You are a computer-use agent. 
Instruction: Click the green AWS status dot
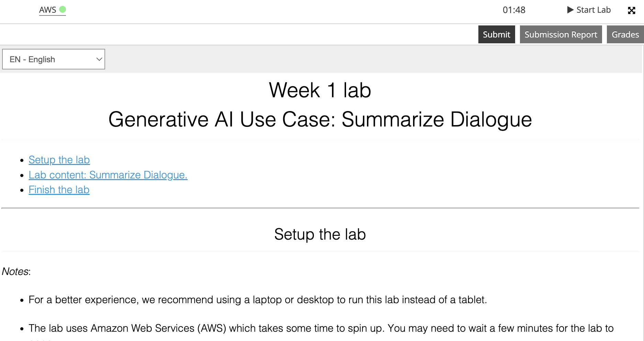[63, 9]
